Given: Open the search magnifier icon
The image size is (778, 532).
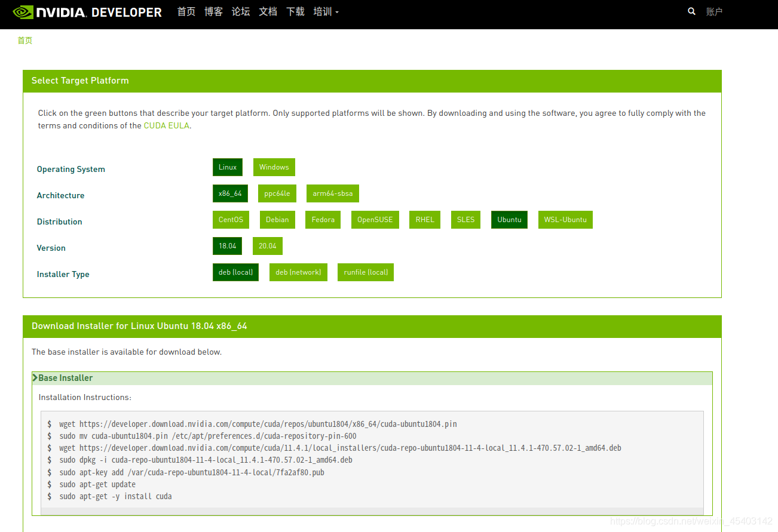Looking at the screenshot, I should 691,11.
